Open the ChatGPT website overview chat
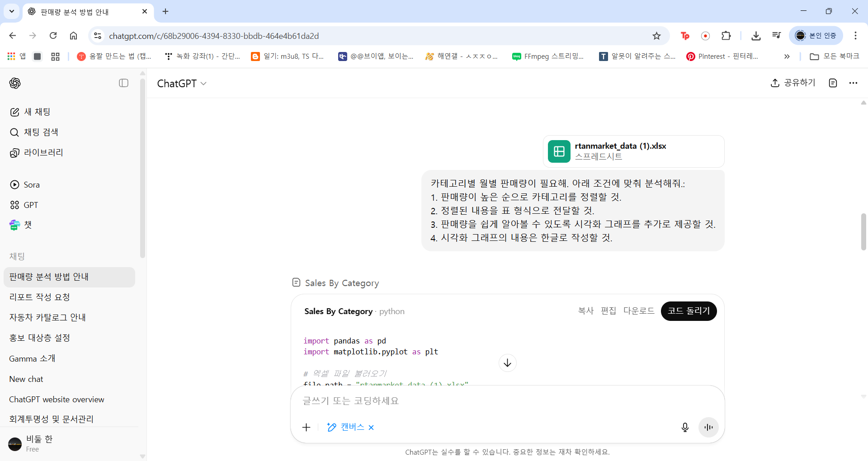 69,400
